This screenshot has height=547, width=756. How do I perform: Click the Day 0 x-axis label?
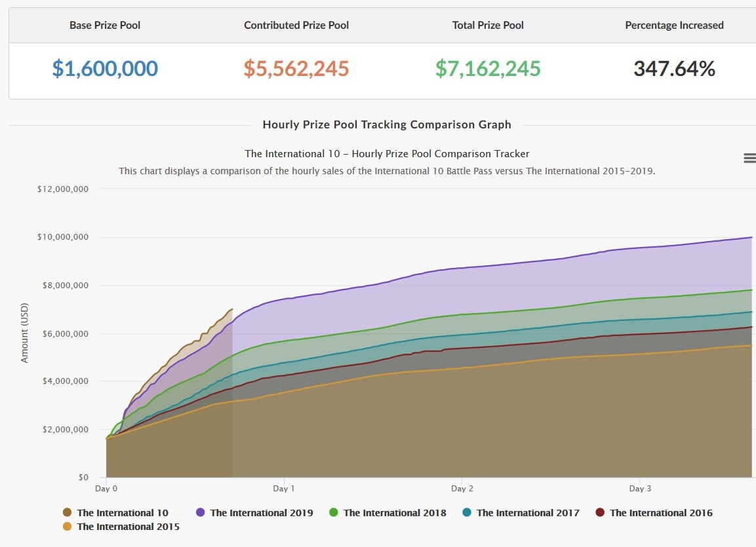(106, 488)
